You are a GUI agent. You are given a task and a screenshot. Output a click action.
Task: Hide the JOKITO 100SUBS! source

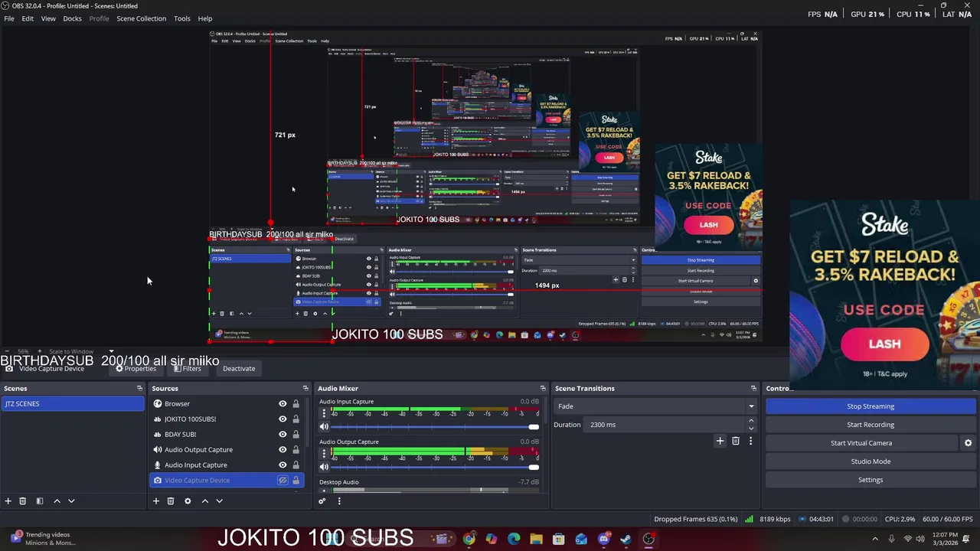[x=283, y=419]
